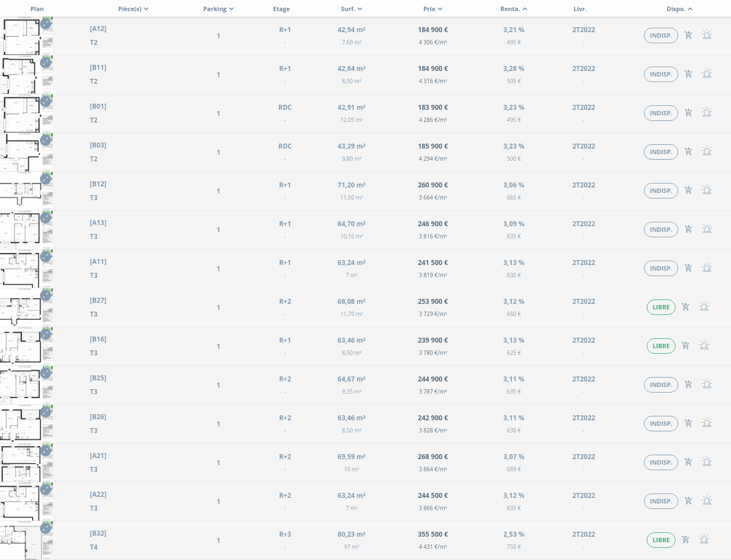This screenshot has height=560, width=731.
Task: Open the lot [B25] link
Action: (x=98, y=378)
